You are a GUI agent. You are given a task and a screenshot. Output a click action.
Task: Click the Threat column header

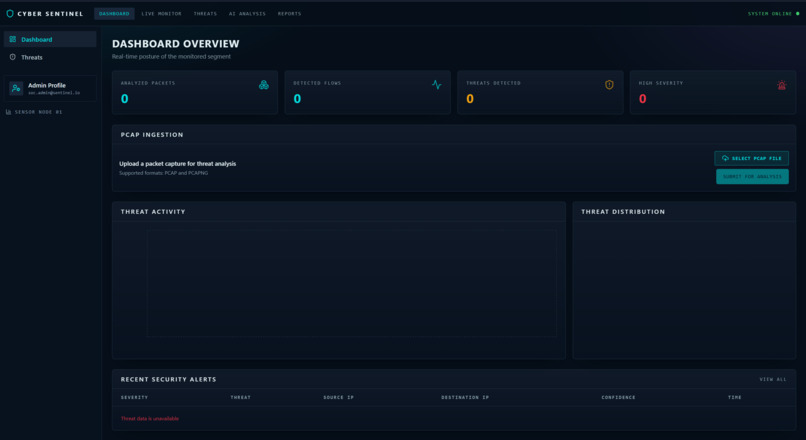pos(241,397)
